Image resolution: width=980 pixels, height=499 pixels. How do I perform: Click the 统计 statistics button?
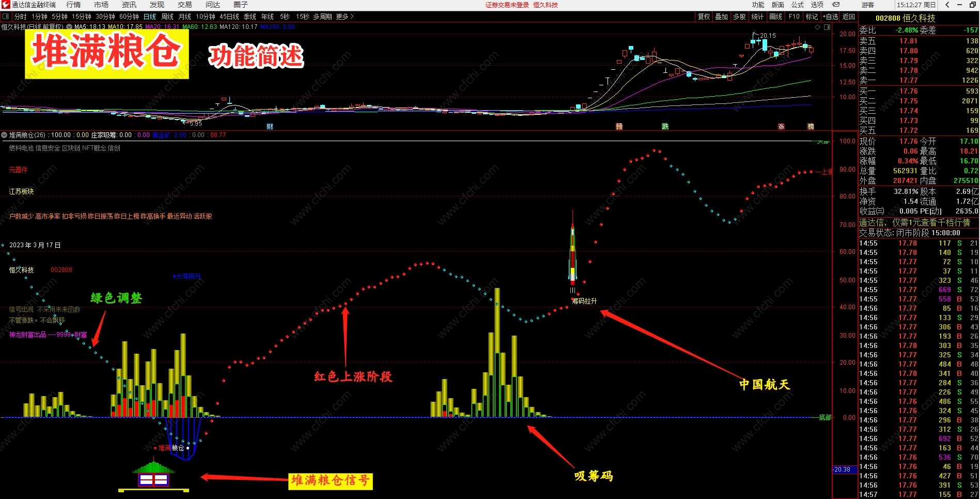click(757, 17)
